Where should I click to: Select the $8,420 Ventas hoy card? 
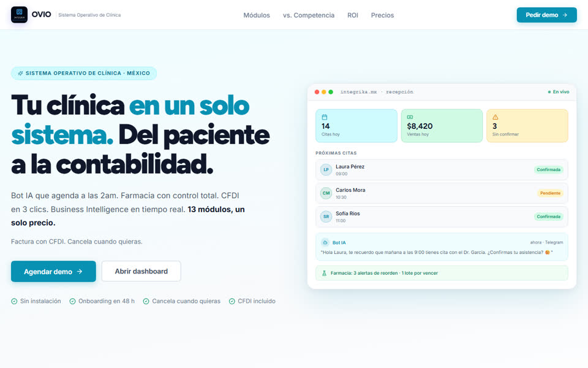point(442,126)
